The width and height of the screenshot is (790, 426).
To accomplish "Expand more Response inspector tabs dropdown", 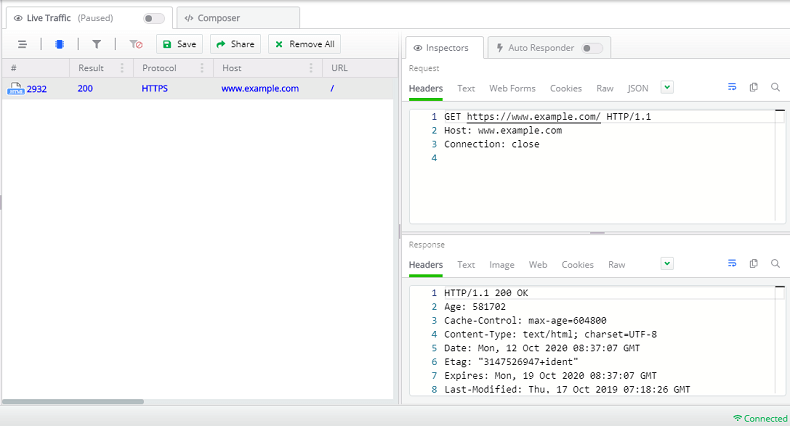I will pyautogui.click(x=667, y=263).
